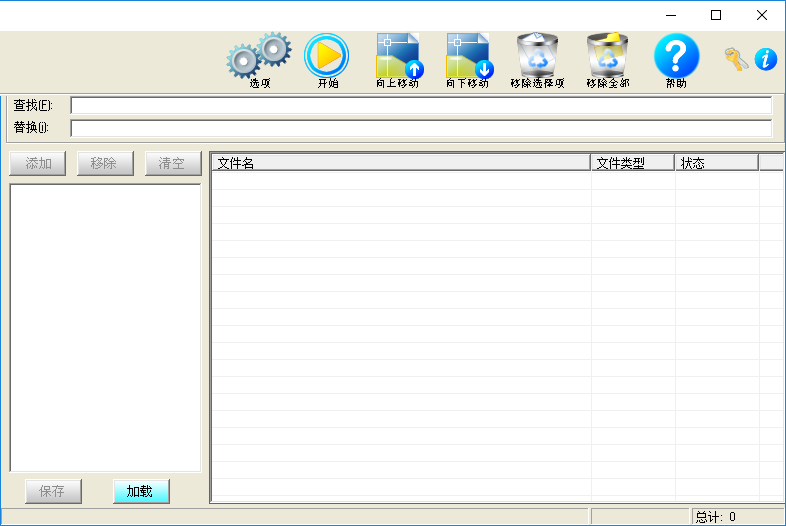Image resolution: width=786 pixels, height=526 pixels.
Task: Sort by the 状态 column header
Action: pyautogui.click(x=717, y=163)
